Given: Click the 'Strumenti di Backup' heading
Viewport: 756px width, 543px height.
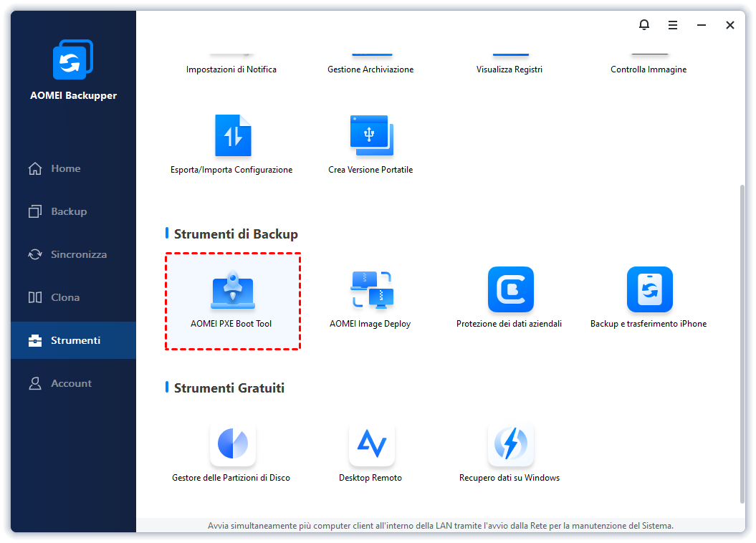Looking at the screenshot, I should coord(236,234).
